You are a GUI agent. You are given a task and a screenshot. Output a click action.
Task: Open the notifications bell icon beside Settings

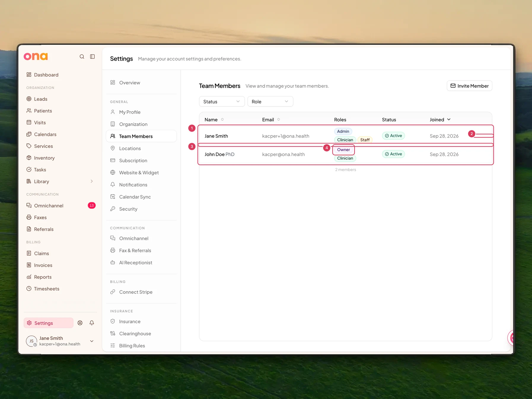pos(92,323)
